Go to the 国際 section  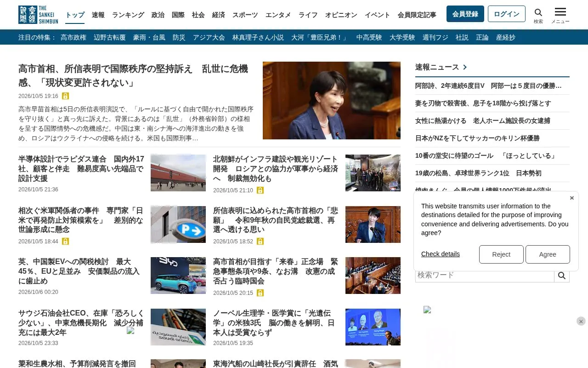coord(178,15)
